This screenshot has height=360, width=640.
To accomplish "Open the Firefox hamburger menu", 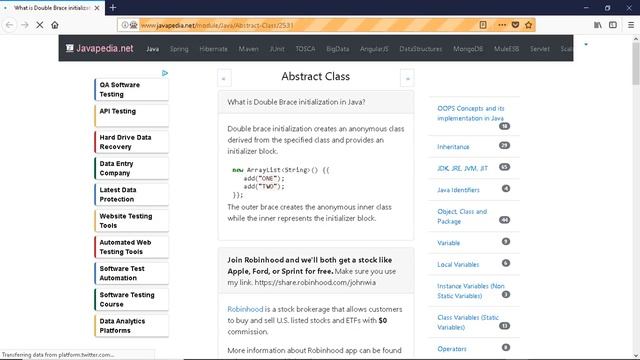I will pos(631,25).
